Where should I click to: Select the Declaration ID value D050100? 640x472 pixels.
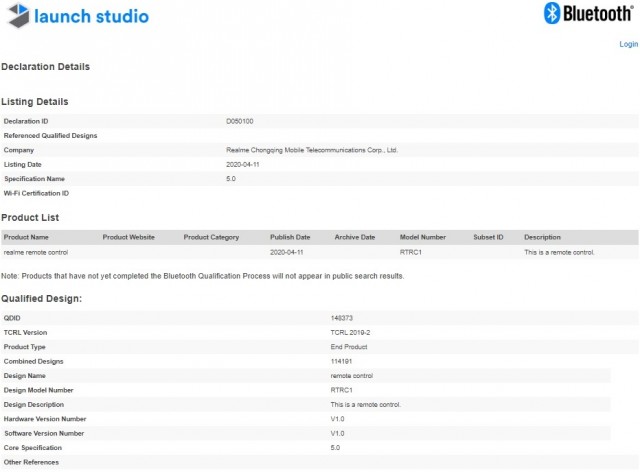[240, 121]
